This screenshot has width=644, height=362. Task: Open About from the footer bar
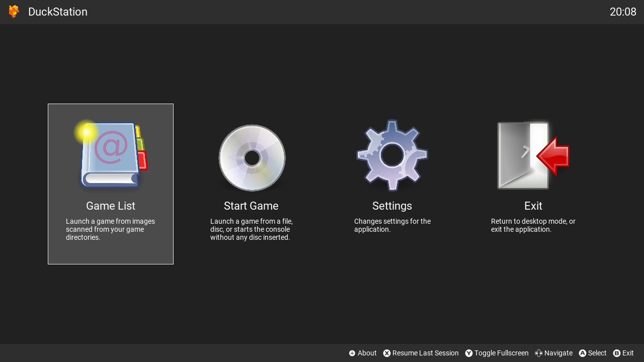point(367,353)
